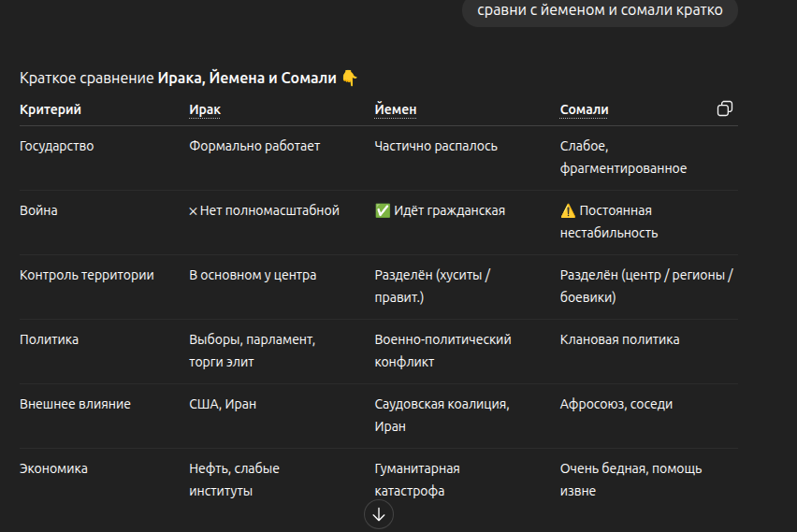This screenshot has width=797, height=532.
Task: Click the × mark before "Нет полномасштабной"
Action: point(193,211)
